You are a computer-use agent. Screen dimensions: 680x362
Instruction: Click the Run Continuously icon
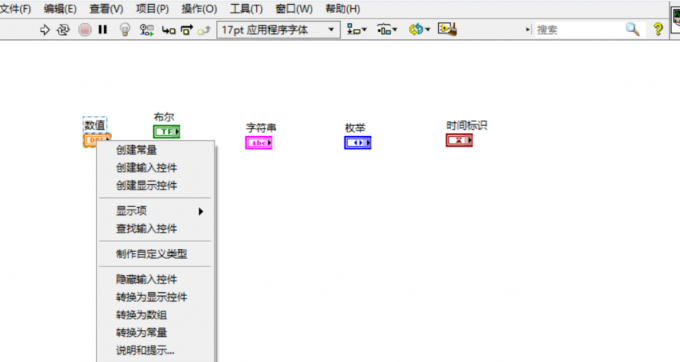pyautogui.click(x=63, y=29)
